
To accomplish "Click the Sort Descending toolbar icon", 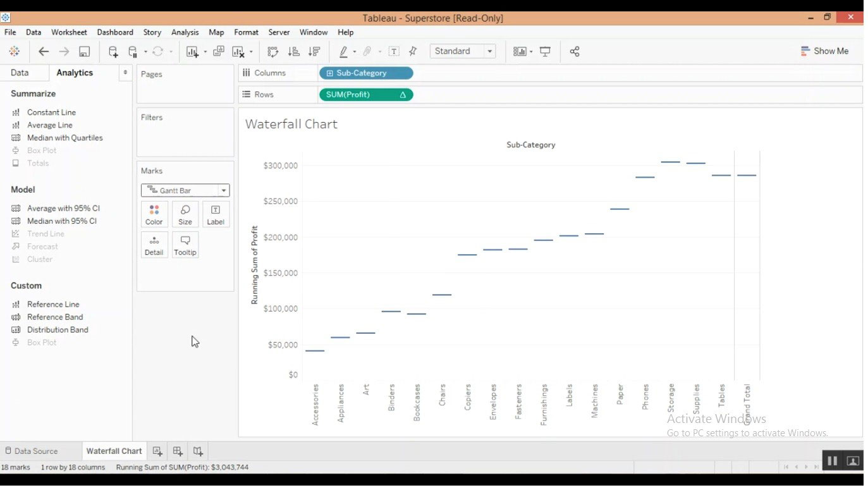I will click(x=314, y=51).
